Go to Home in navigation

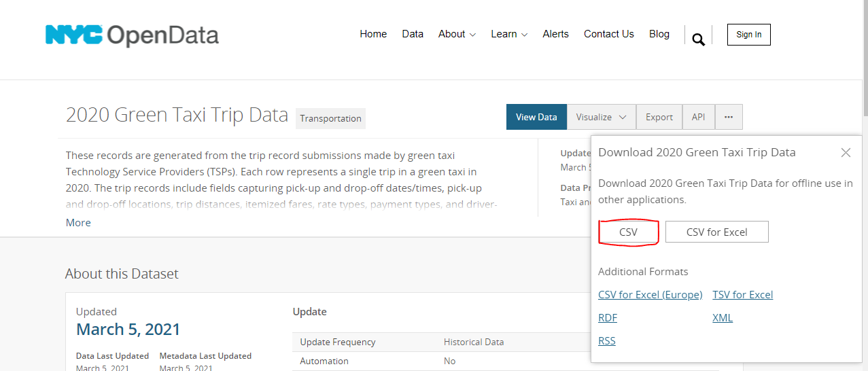(x=373, y=34)
